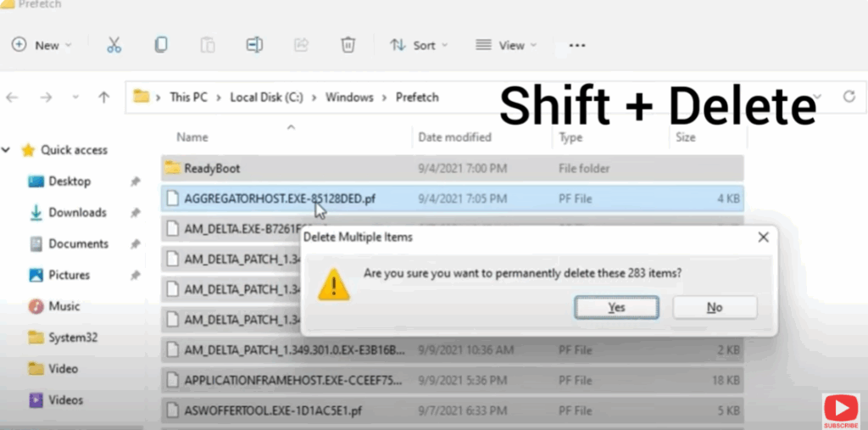Click the Windows breadcrumb in address bar
The image size is (868, 430).
click(x=349, y=98)
